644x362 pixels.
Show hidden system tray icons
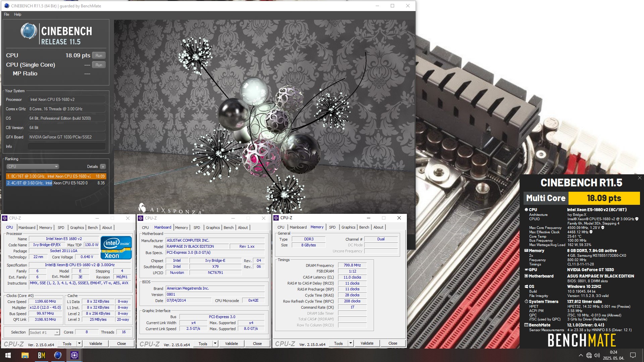pyautogui.click(x=581, y=355)
